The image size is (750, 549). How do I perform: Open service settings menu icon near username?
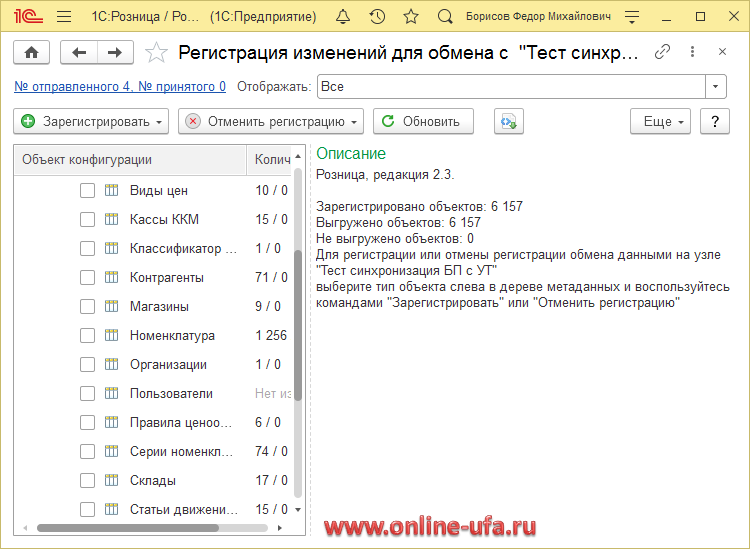632,17
